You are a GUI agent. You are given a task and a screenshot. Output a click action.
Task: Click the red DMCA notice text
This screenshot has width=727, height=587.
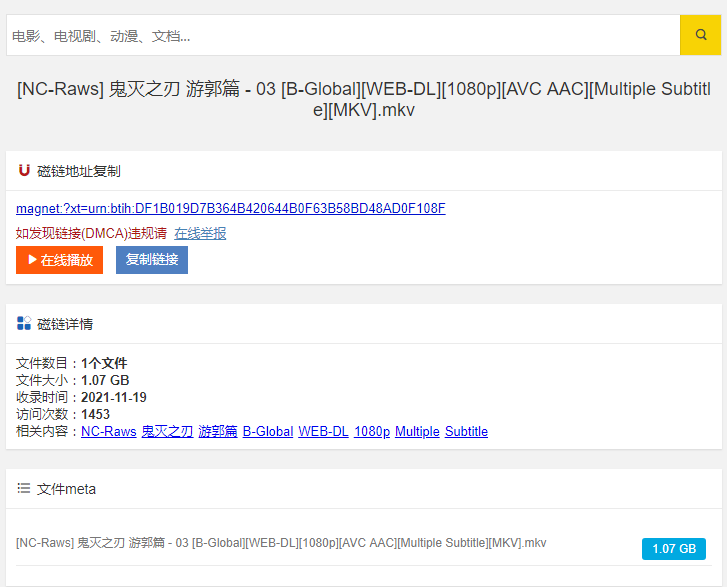[x=91, y=233]
